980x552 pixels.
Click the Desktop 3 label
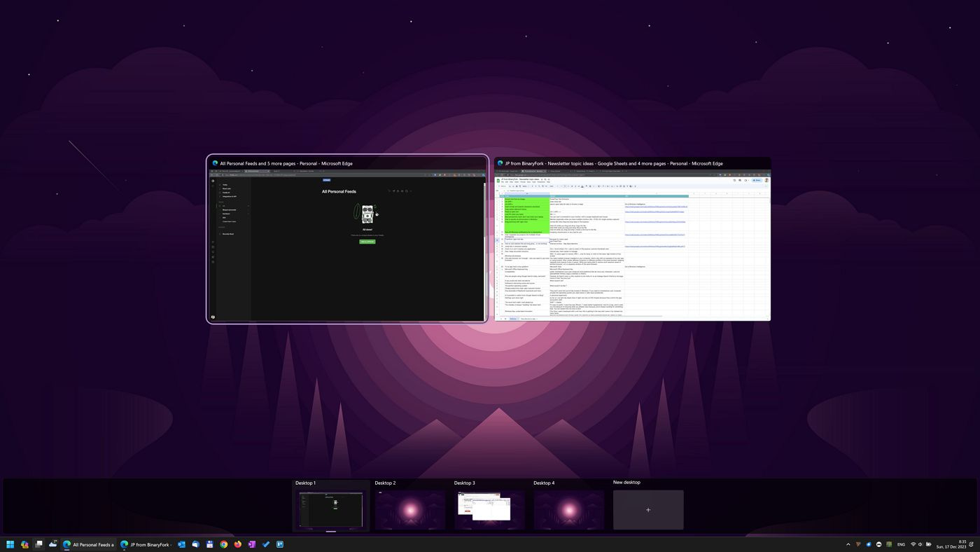pyautogui.click(x=465, y=483)
